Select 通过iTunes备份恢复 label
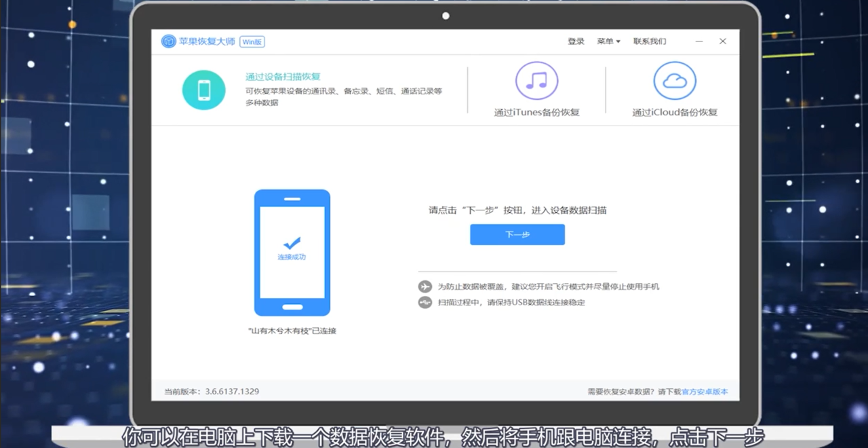This screenshot has height=448, width=868. 536,113
